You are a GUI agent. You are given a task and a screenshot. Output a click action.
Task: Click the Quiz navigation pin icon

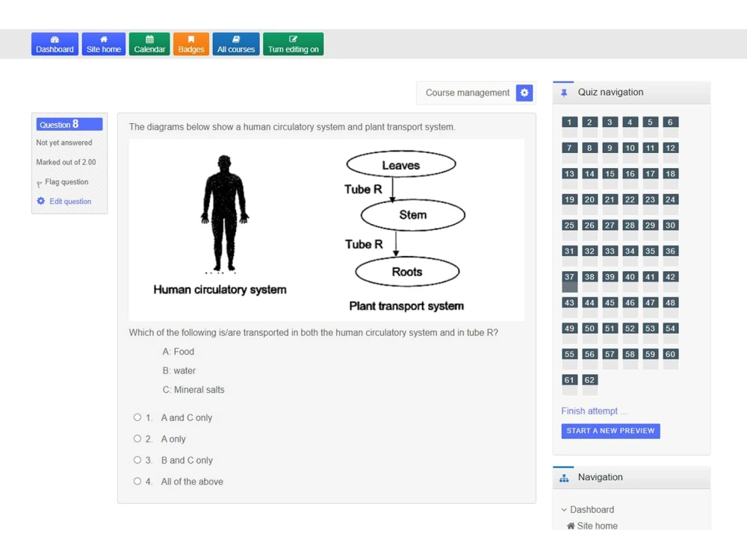[x=564, y=93]
